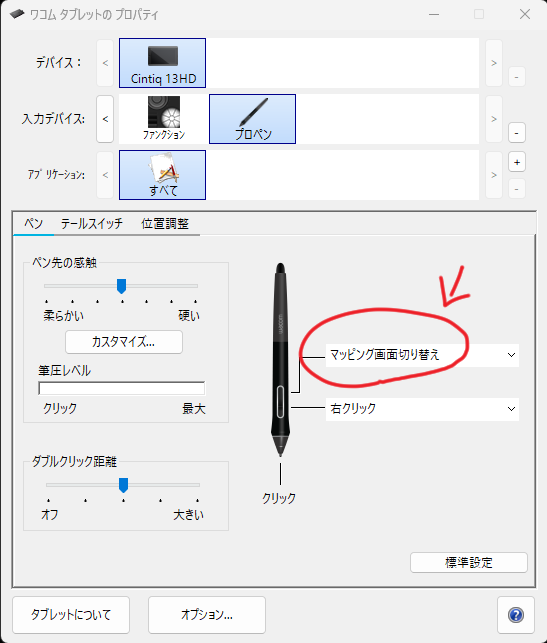Open the オプション... button
The height and width of the screenshot is (643, 547).
207,615
